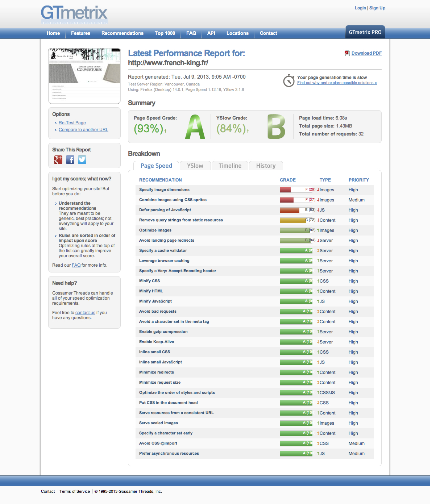Click the big B grade letter
Image resolution: width=436 pixels, height=504 pixels.
point(276,127)
